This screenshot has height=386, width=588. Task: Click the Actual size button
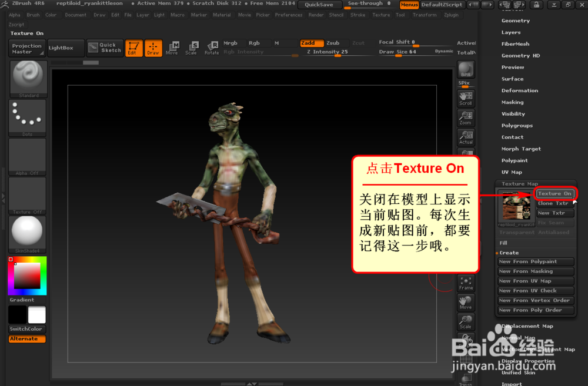[466, 137]
